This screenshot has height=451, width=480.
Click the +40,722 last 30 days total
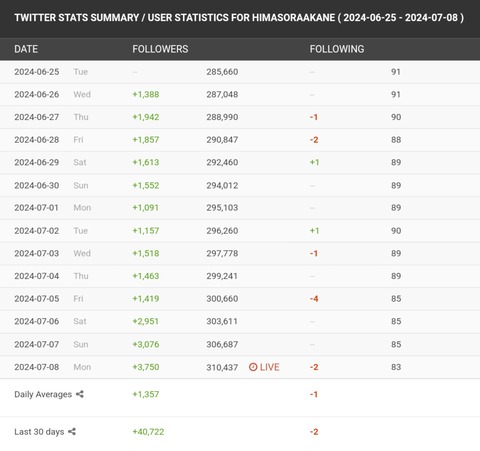(148, 432)
